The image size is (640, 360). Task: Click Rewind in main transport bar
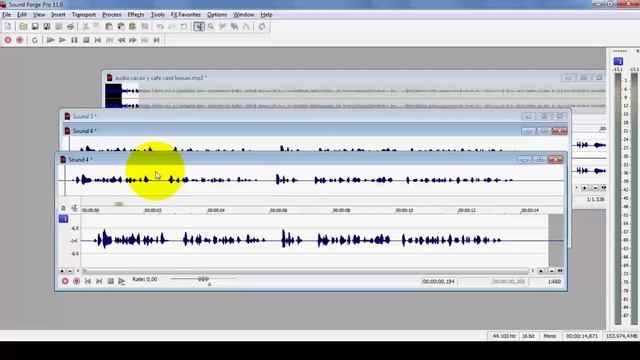[x=121, y=40]
